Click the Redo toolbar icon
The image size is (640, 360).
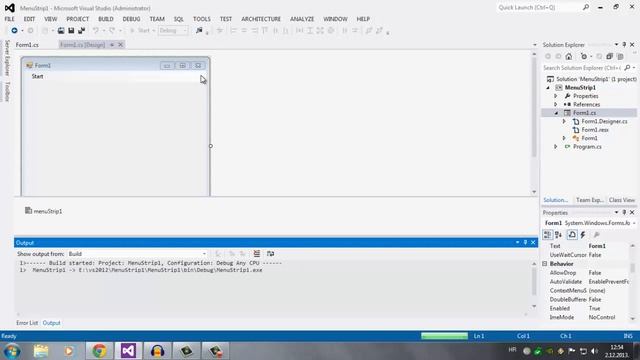click(x=112, y=31)
